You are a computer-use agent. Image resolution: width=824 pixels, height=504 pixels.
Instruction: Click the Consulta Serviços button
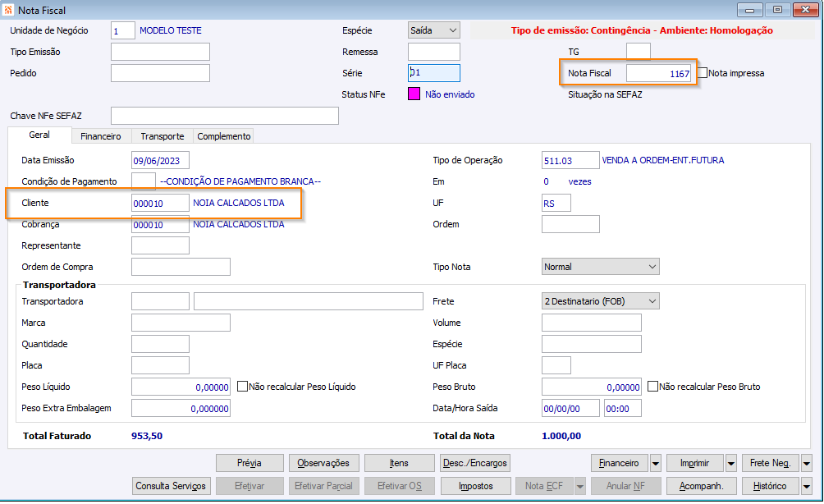172,486
